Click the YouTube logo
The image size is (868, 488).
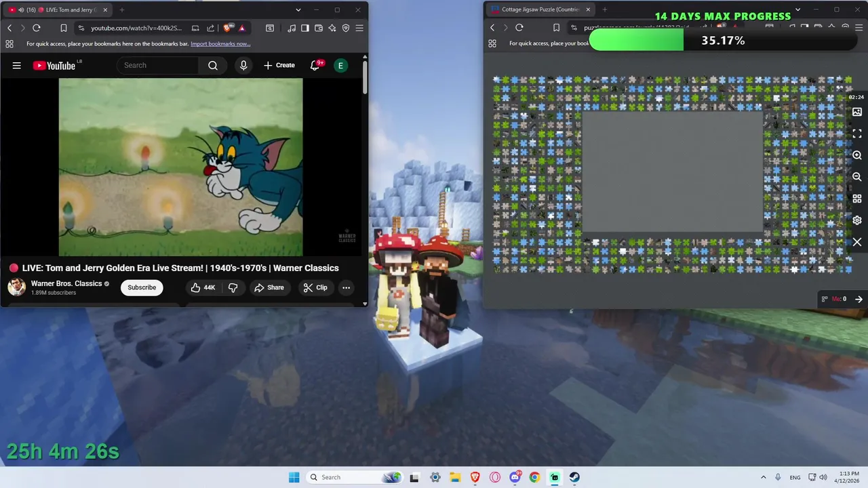(54, 65)
